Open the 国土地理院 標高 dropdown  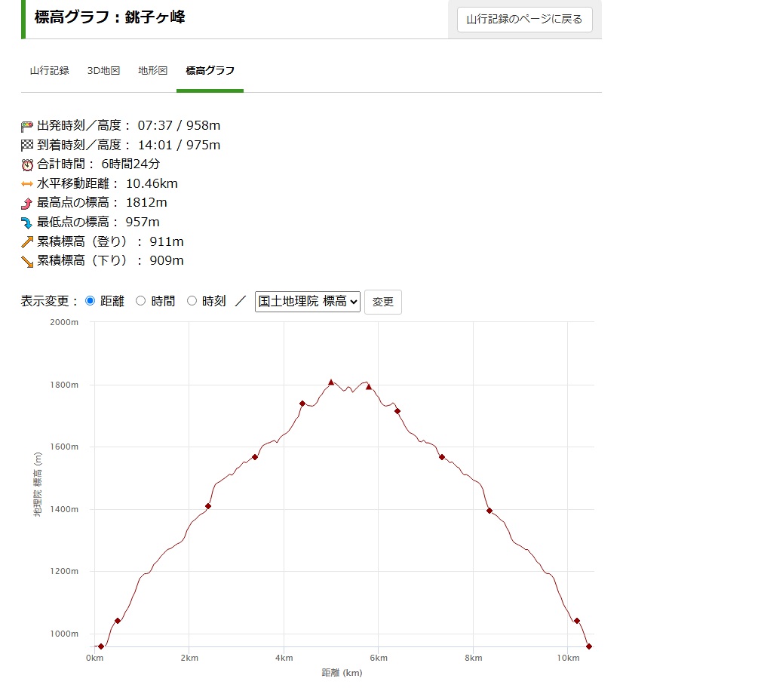[308, 301]
